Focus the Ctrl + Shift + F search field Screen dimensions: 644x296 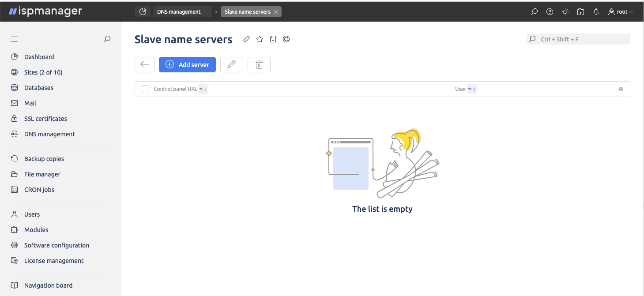pos(578,39)
